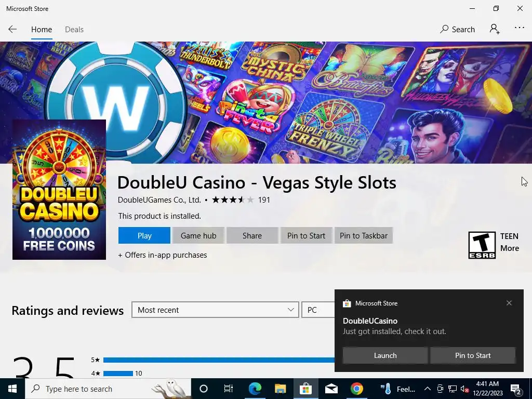Image resolution: width=532 pixels, height=399 pixels.
Task: Click the 4-star rating bar
Action: (x=118, y=373)
